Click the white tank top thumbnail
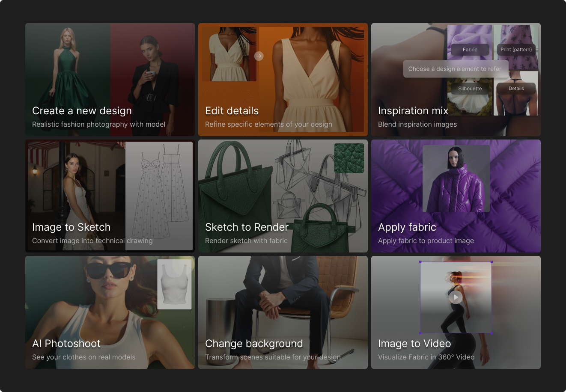Image resolution: width=566 pixels, height=392 pixels. [174, 284]
